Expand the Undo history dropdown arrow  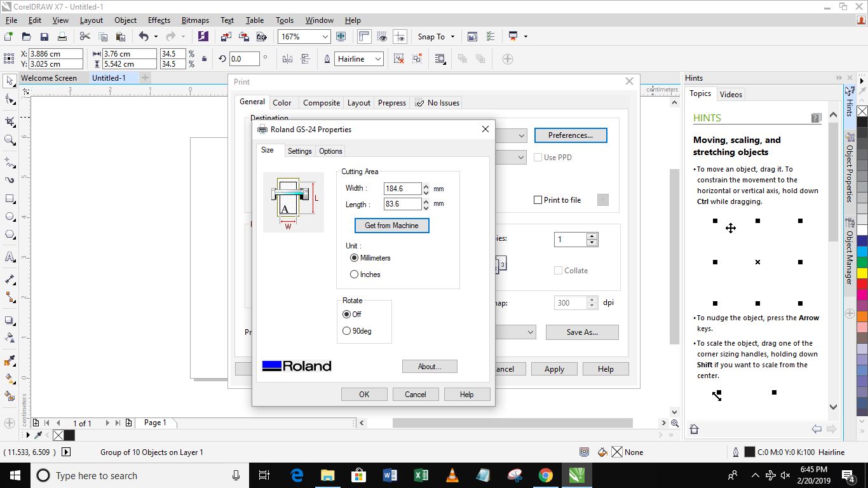pos(156,37)
